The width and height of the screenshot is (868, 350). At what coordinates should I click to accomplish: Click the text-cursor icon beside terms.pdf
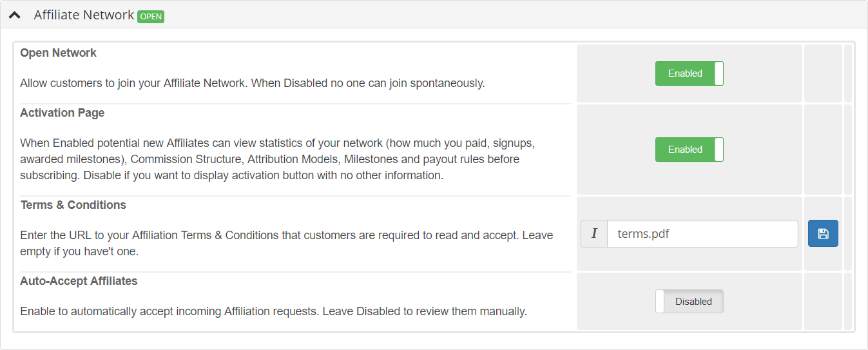coord(594,233)
